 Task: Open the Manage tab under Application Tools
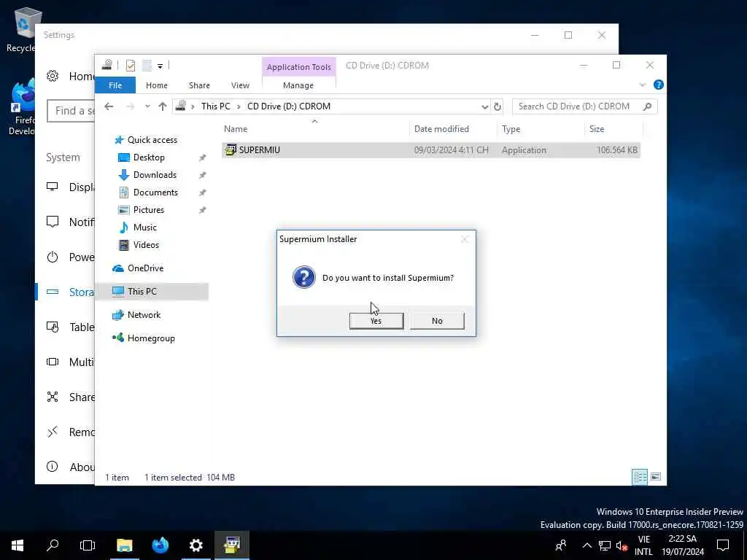tap(298, 85)
